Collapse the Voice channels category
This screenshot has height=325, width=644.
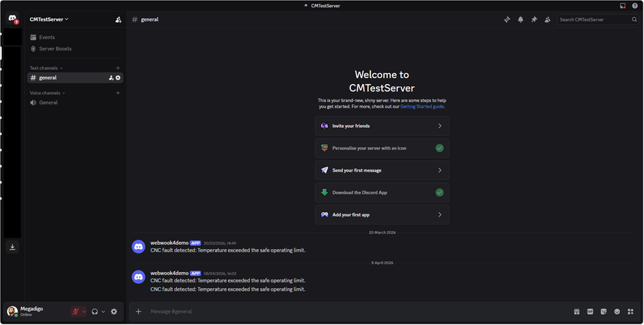click(47, 93)
